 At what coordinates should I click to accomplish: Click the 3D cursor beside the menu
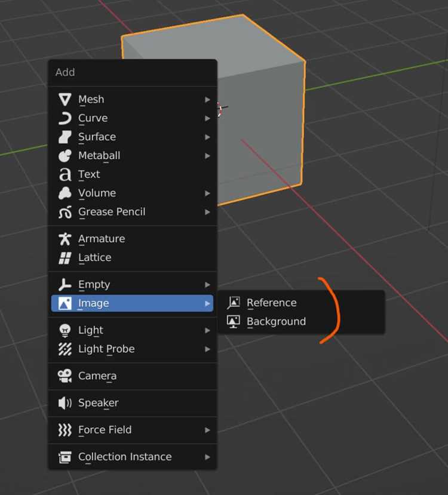click(222, 109)
